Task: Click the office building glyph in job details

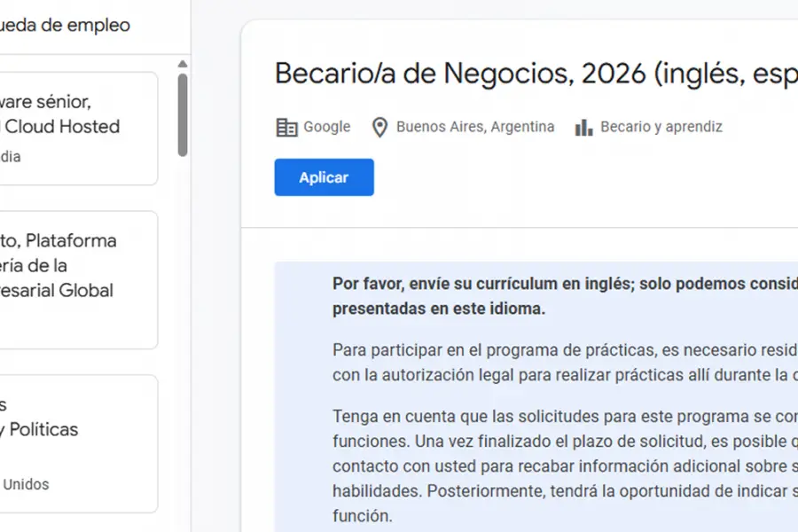Action: (286, 127)
